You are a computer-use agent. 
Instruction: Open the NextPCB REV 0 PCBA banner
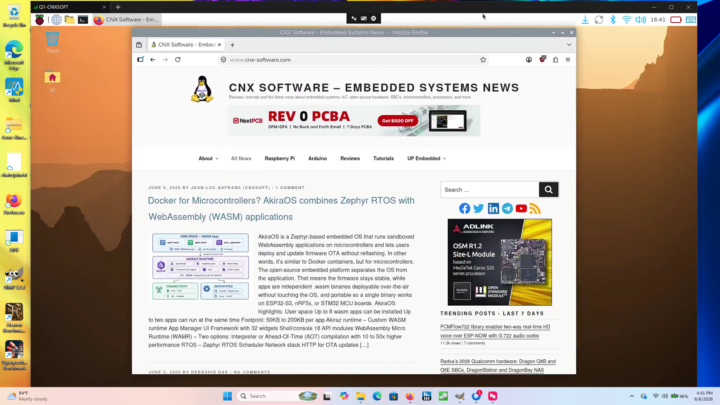pos(354,121)
